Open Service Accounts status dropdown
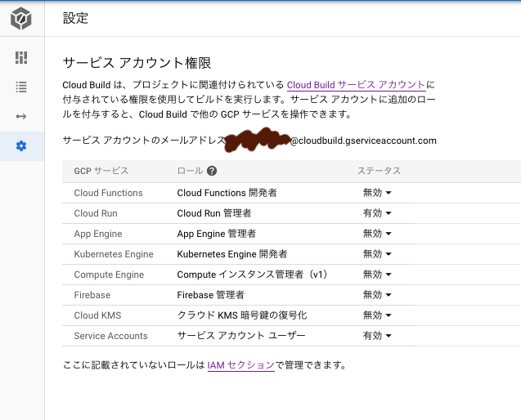The height and width of the screenshot is (420, 521). coord(377,336)
